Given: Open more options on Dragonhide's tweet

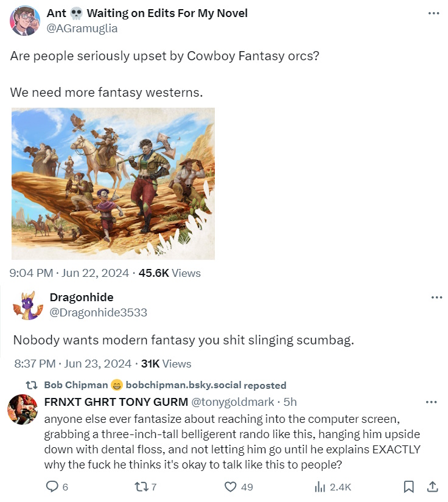Looking at the screenshot, I should (436, 298).
